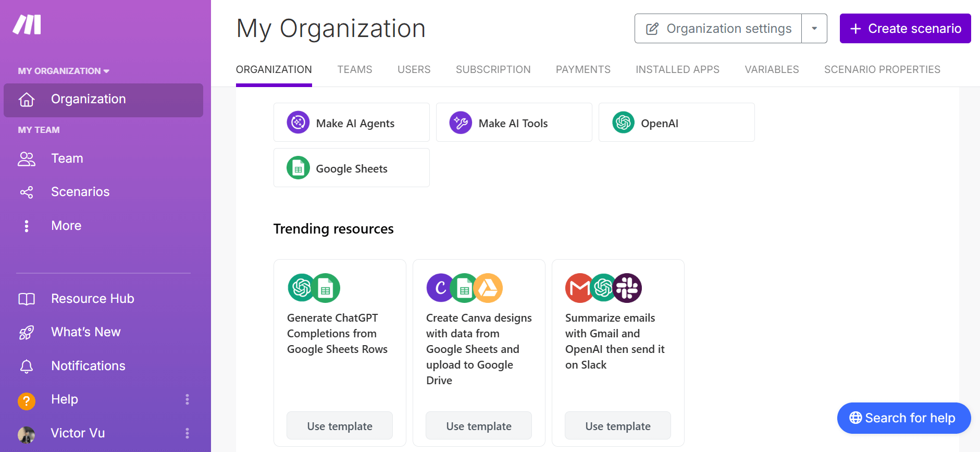The height and width of the screenshot is (452, 980).
Task: Click the Team people icon
Action: (x=27, y=159)
